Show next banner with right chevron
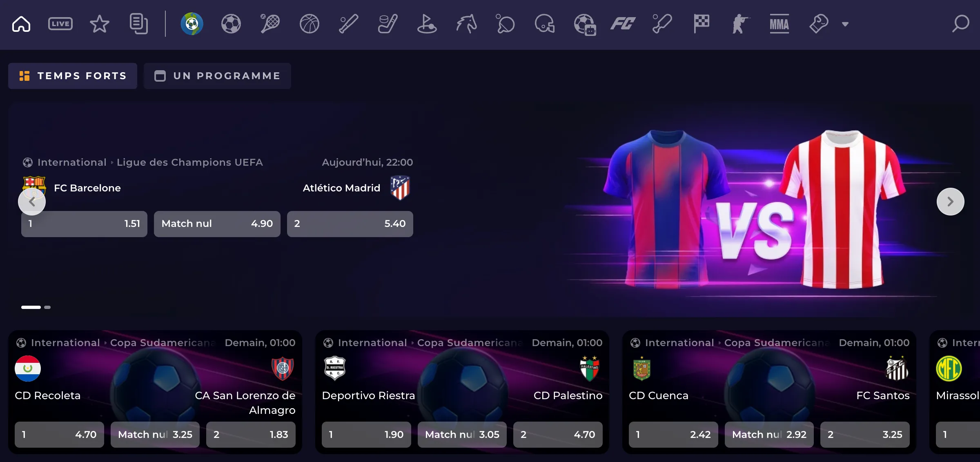 pos(951,202)
